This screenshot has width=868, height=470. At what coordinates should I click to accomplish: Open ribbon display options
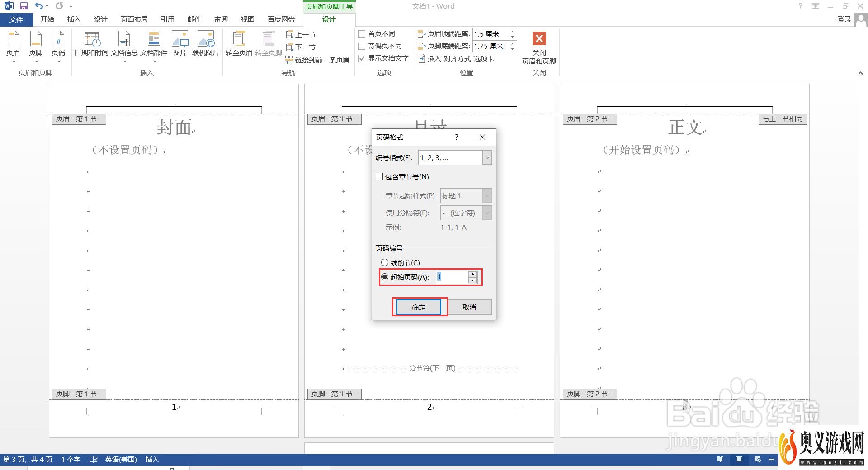816,6
